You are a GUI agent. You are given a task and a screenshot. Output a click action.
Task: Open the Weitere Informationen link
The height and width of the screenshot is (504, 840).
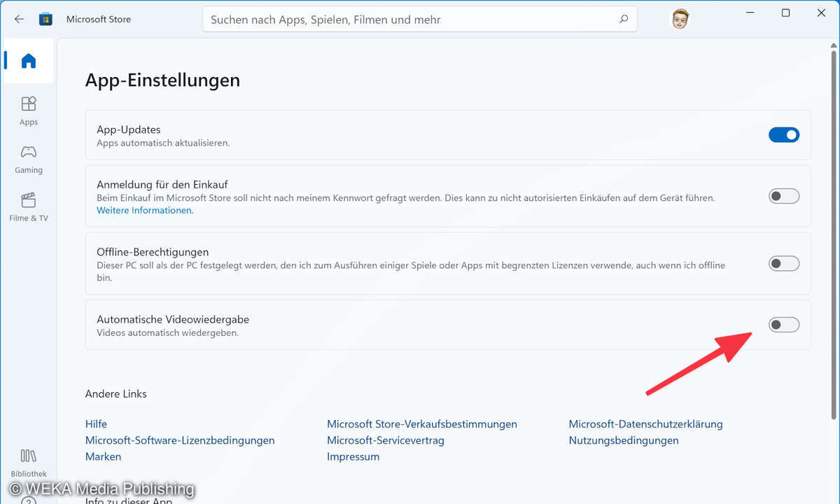(x=145, y=210)
